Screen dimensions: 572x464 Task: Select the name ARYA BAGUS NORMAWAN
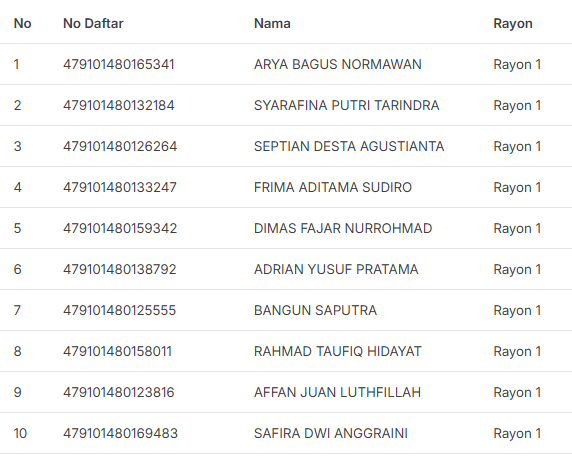coord(338,64)
